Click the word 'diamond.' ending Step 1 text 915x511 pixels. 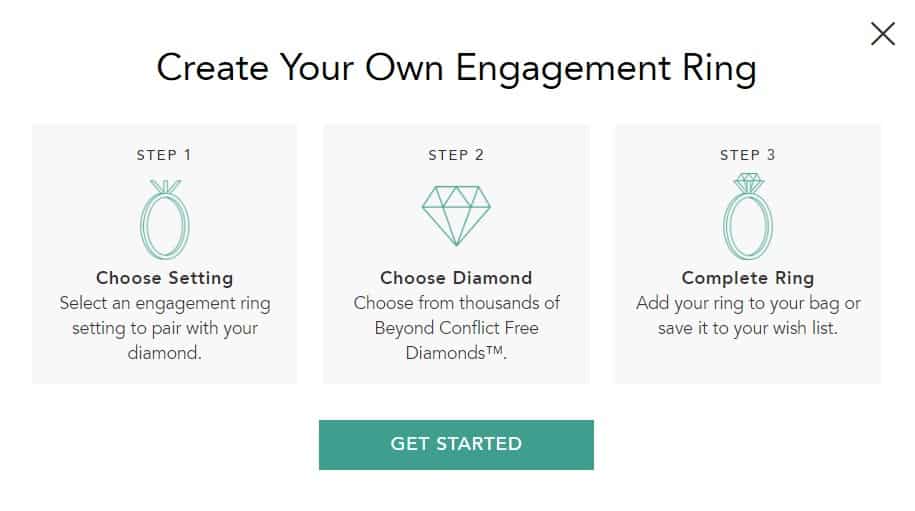[165, 353]
